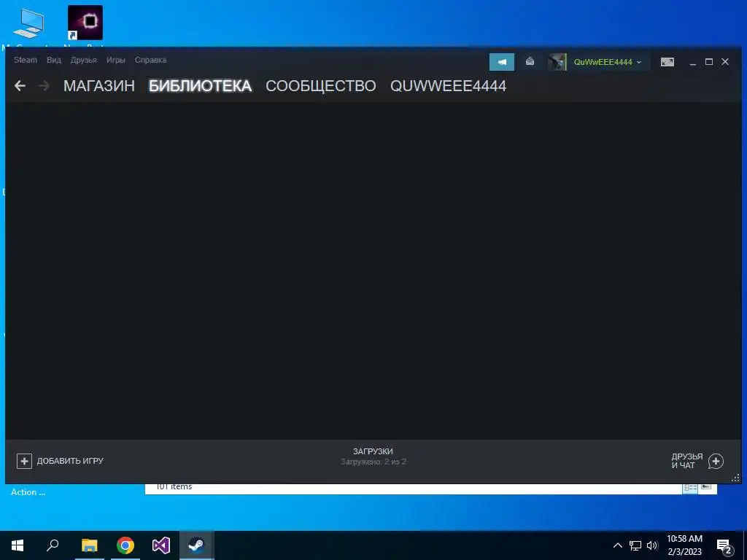
Task: Switch to the МАГАЗИН tab
Action: pos(99,86)
